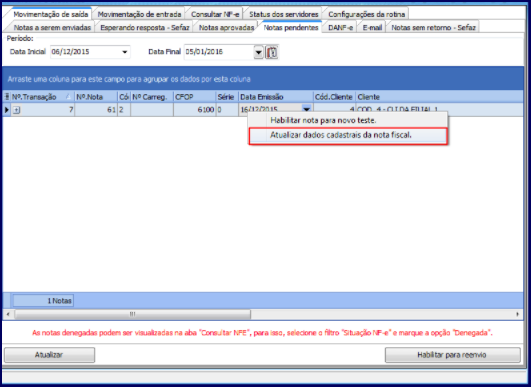531x387 pixels.
Task: Click the Cliente column header
Action: pos(439,97)
